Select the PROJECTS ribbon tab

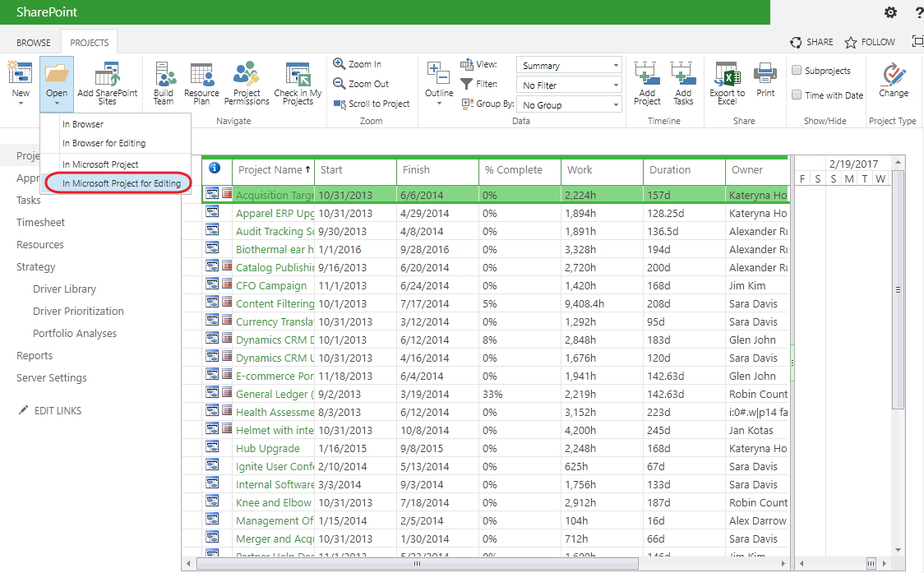(90, 43)
